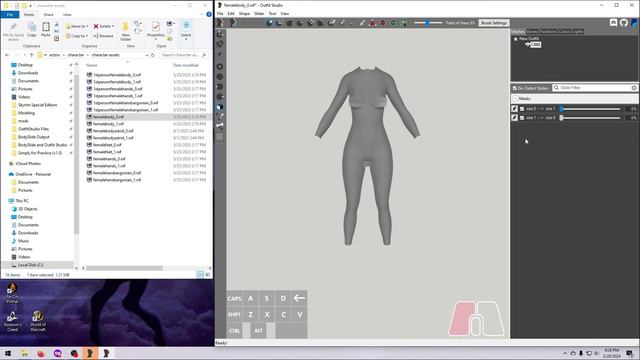Adjust the 'size 0 -> size 1' slider
This screenshot has height=360, width=640.
(591, 109)
